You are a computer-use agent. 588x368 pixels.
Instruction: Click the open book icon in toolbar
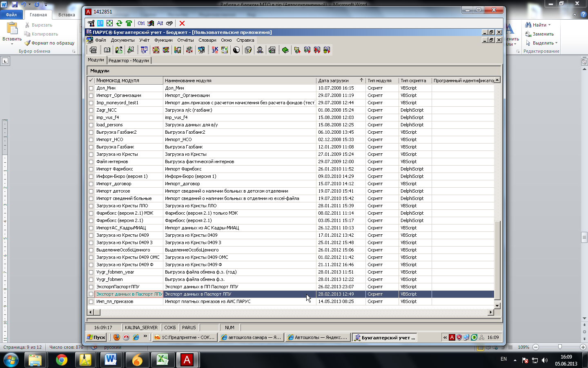107,50
